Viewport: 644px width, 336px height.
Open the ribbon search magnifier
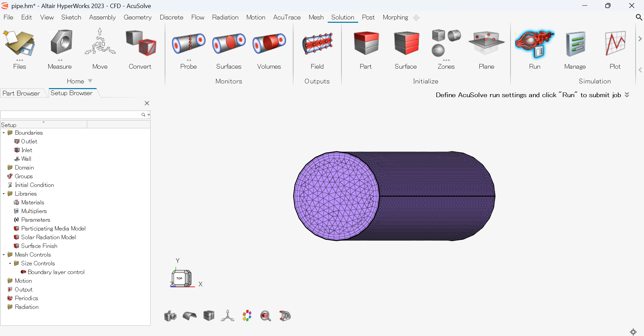click(639, 17)
